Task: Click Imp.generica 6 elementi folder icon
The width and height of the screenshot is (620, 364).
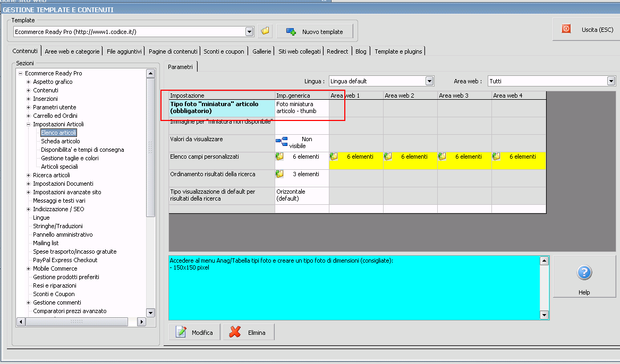Action: coord(279,157)
